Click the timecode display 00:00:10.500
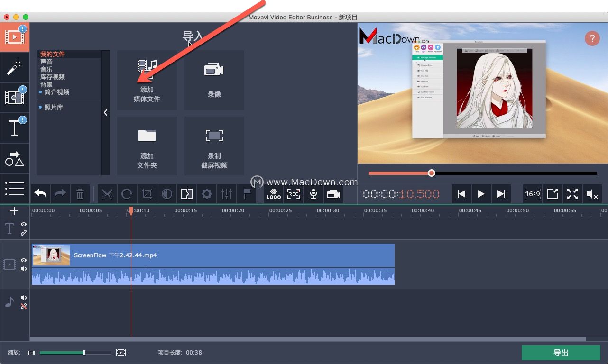 (401, 194)
